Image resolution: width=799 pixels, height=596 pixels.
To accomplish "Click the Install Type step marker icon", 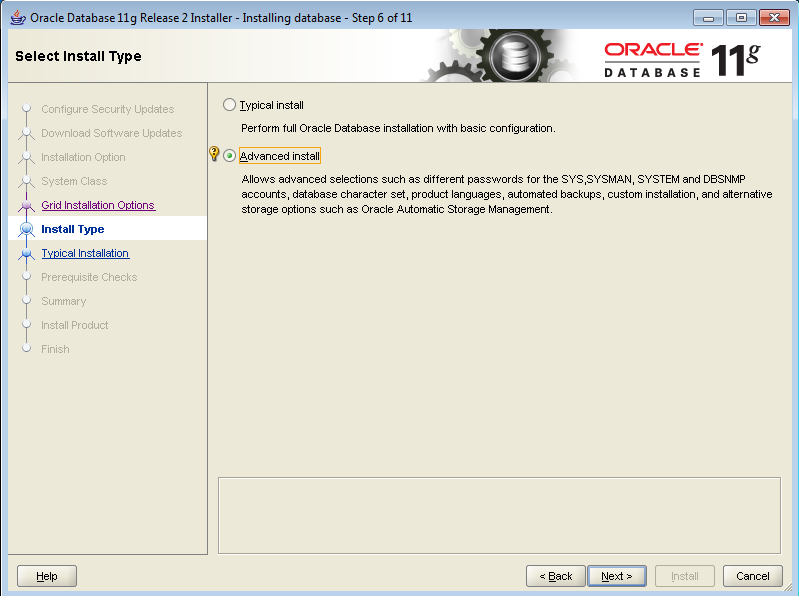I will click(26, 229).
